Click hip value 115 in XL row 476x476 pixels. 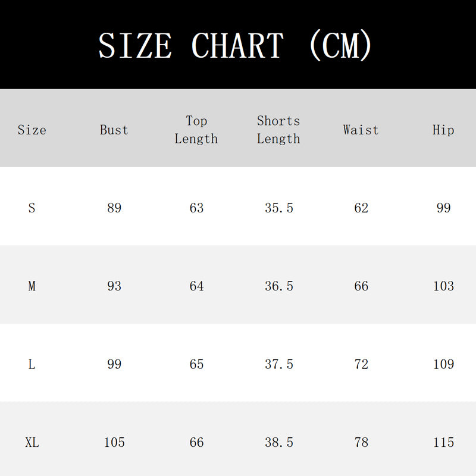point(443,442)
